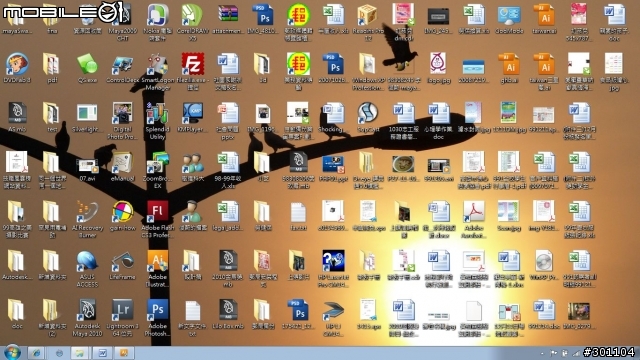Open the gain-how shortcut
The height and width of the screenshot is (360, 640).
click(x=122, y=216)
